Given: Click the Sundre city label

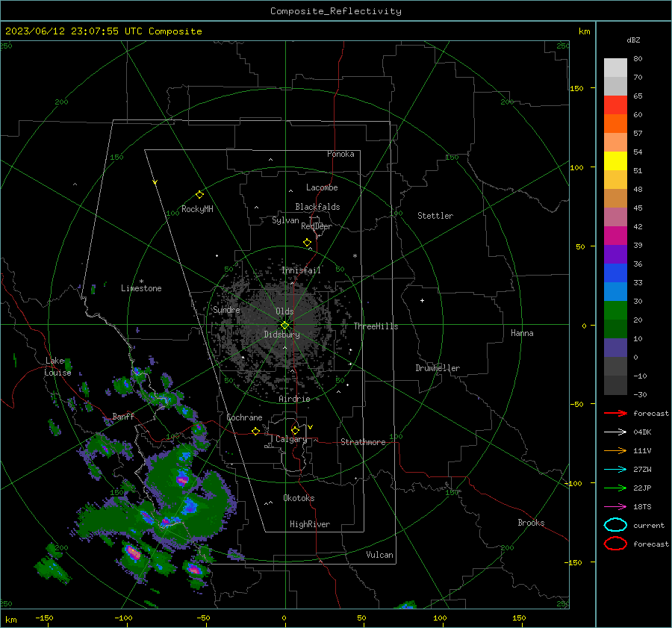Looking at the screenshot, I should pyautogui.click(x=226, y=310).
